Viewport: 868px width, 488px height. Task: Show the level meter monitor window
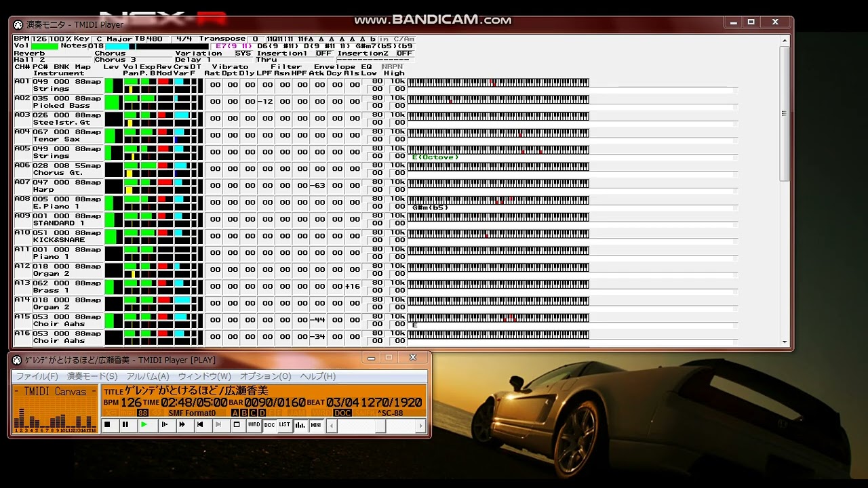300,425
